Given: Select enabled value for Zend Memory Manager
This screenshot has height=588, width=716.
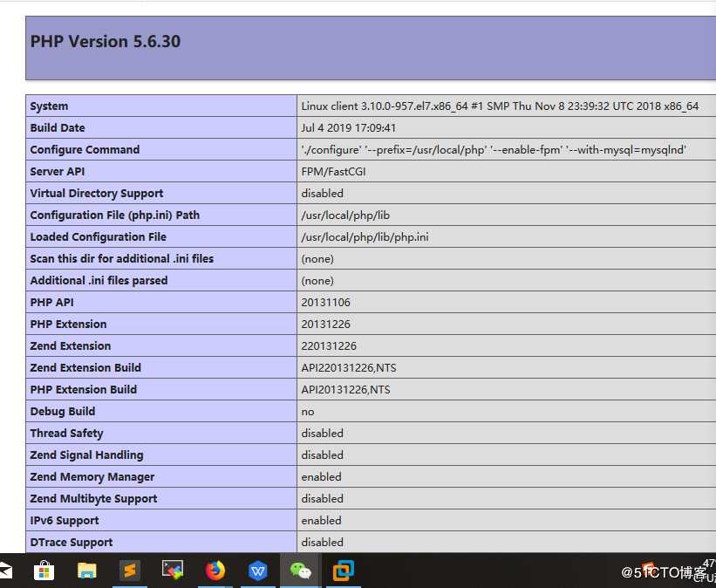Looking at the screenshot, I should pyautogui.click(x=322, y=477).
